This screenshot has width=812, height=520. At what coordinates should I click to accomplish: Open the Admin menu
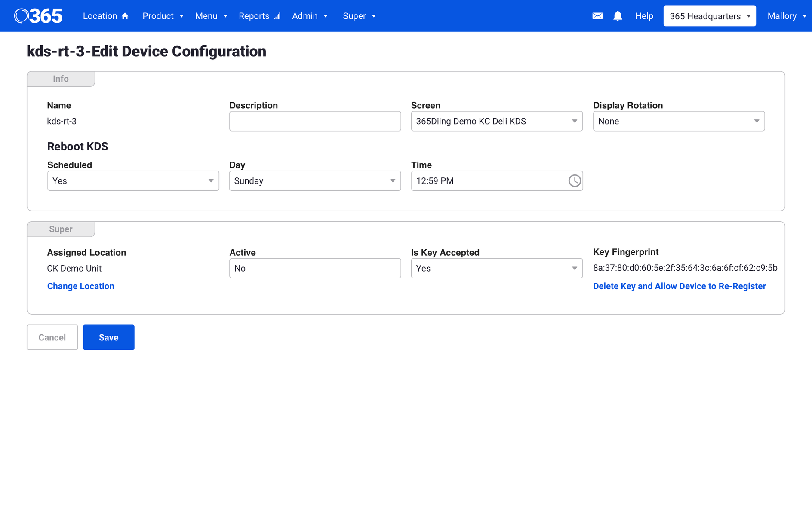point(310,16)
